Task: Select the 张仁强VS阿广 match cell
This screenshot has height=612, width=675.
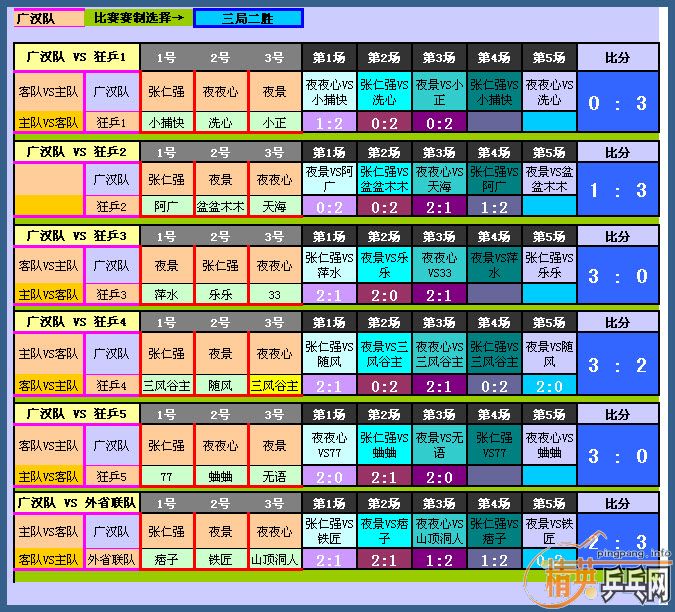Action: (x=494, y=179)
